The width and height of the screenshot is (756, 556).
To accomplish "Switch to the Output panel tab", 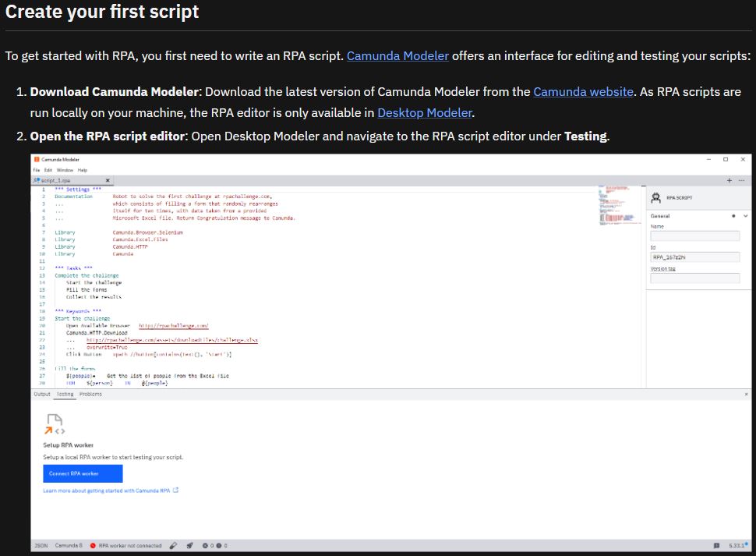I will (x=42, y=394).
